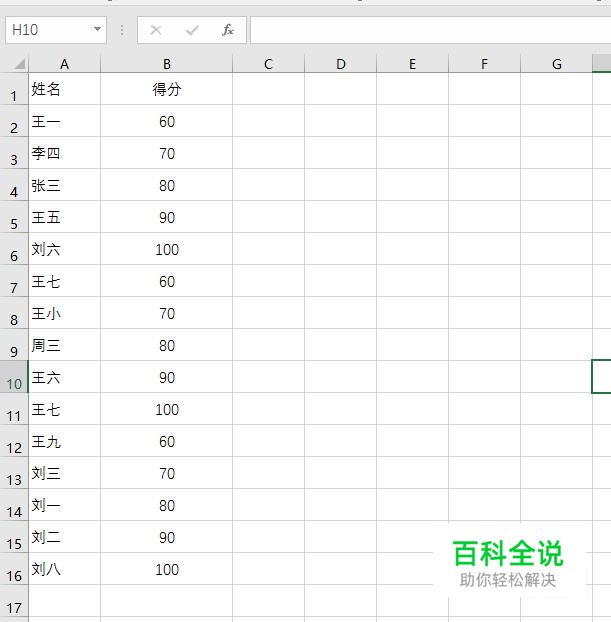Click score 90 in 王五 row

(x=167, y=217)
